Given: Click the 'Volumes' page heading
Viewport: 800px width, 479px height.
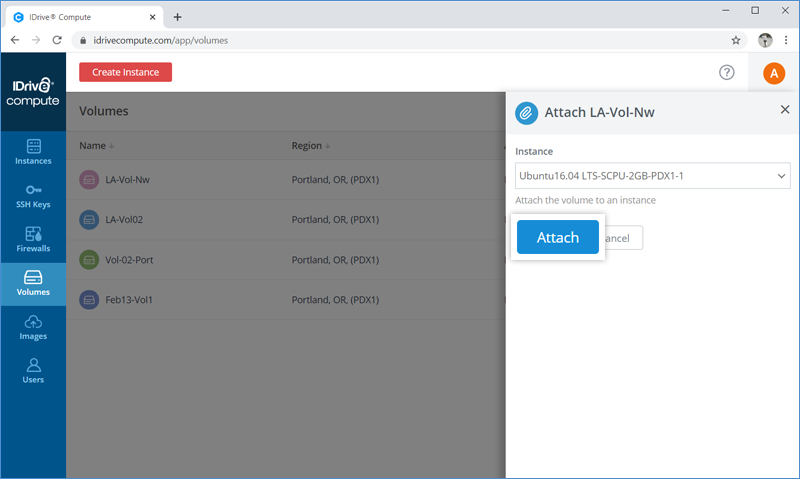Looking at the screenshot, I should pyautogui.click(x=104, y=111).
